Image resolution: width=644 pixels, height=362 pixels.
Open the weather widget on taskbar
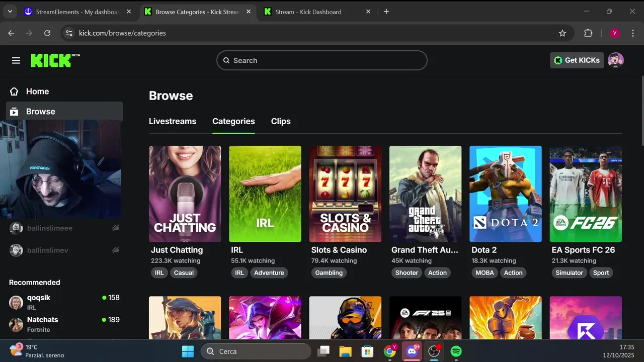37,351
